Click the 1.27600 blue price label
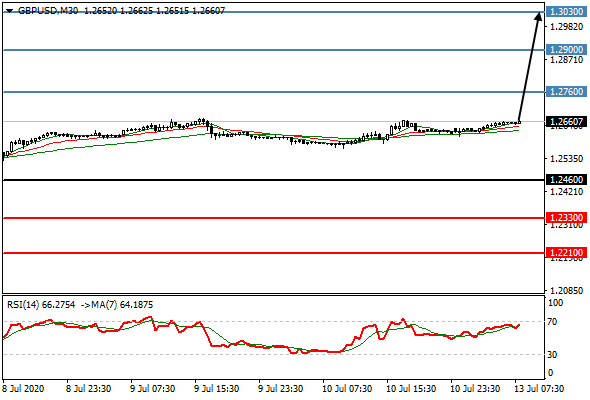The image size is (590, 400). point(566,91)
